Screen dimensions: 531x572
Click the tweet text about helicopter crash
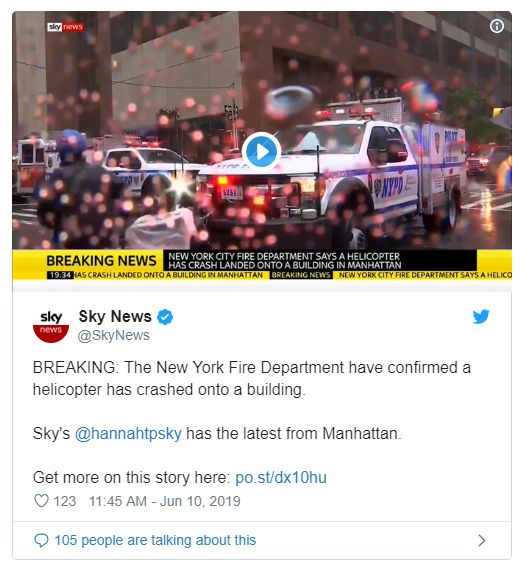click(252, 378)
